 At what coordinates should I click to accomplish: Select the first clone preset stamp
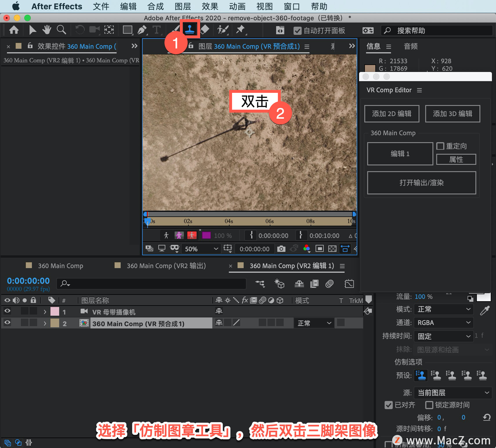tap(421, 375)
